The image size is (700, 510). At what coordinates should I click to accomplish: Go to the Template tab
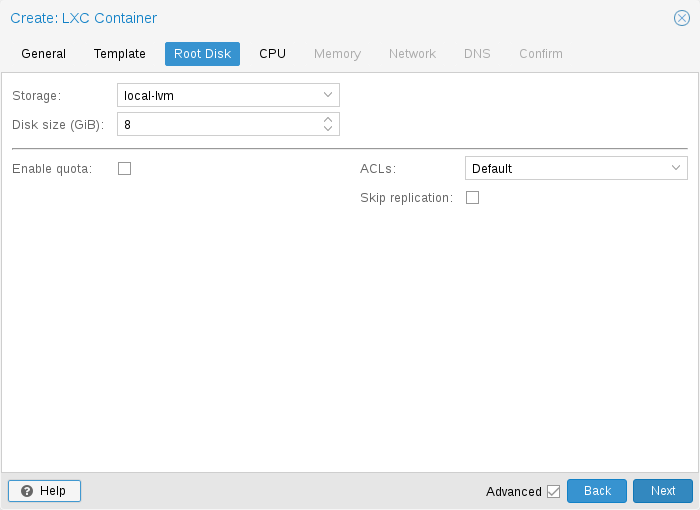click(x=120, y=54)
